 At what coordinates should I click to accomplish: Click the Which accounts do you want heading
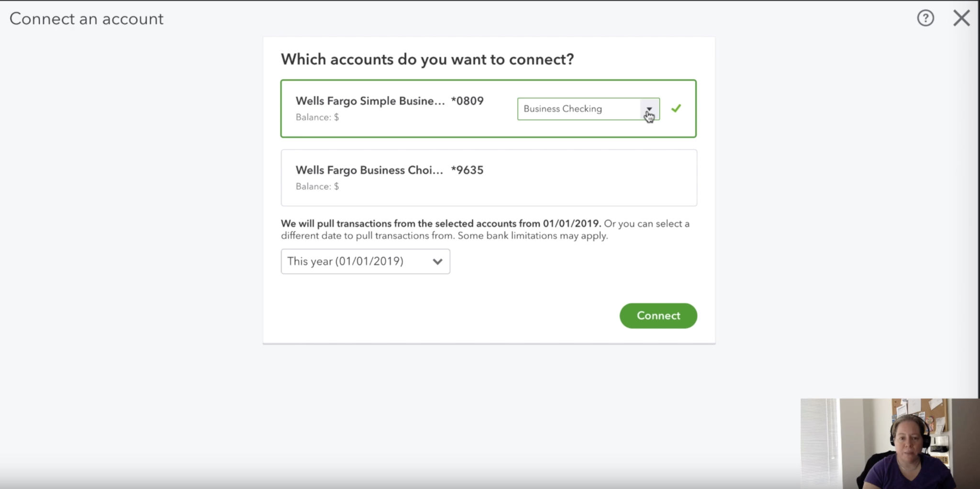[x=427, y=59]
